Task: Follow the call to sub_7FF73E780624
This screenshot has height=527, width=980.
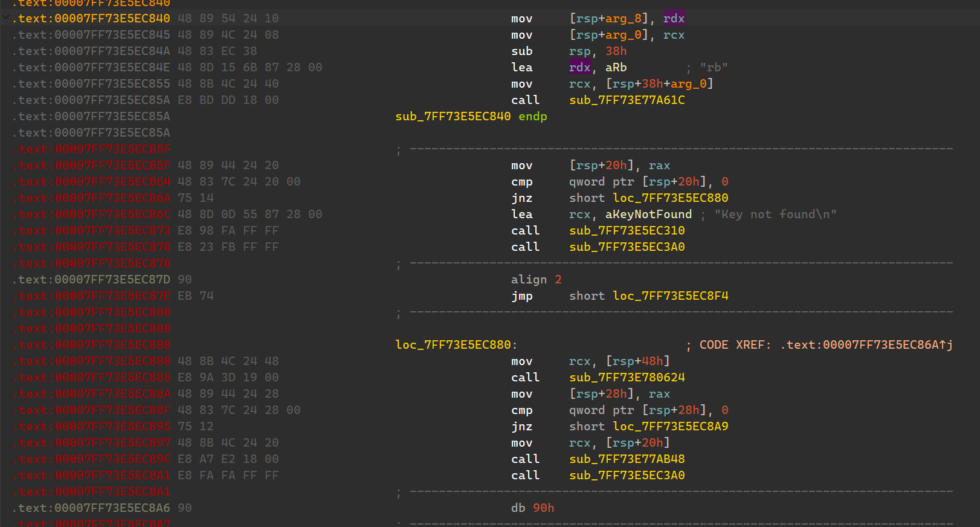Action: click(x=627, y=378)
